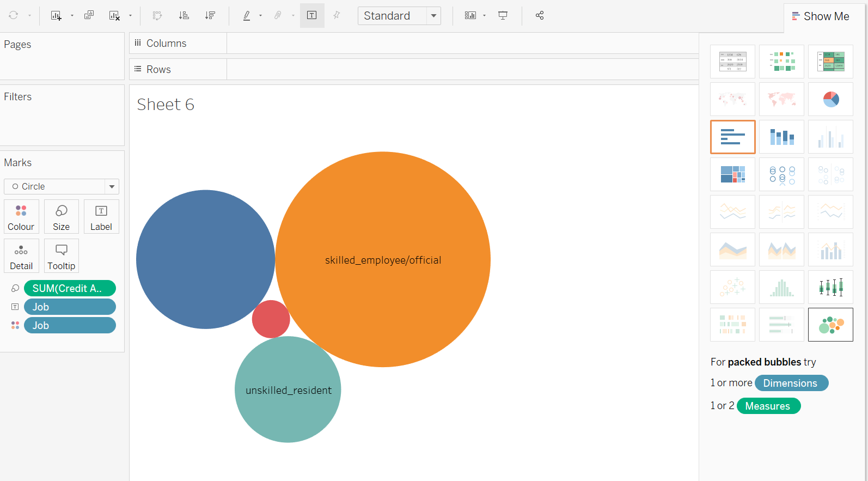Select the Job pill on Colour
The height and width of the screenshot is (481, 868).
[70, 325]
